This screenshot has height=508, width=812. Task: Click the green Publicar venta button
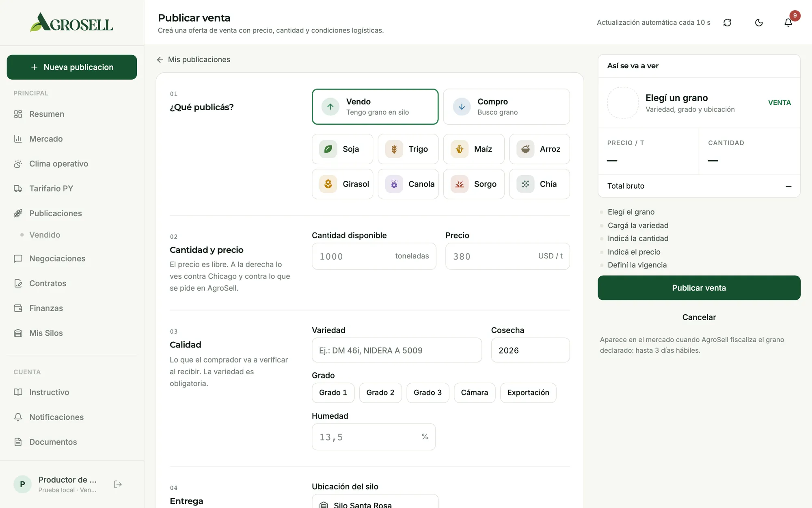coord(699,288)
